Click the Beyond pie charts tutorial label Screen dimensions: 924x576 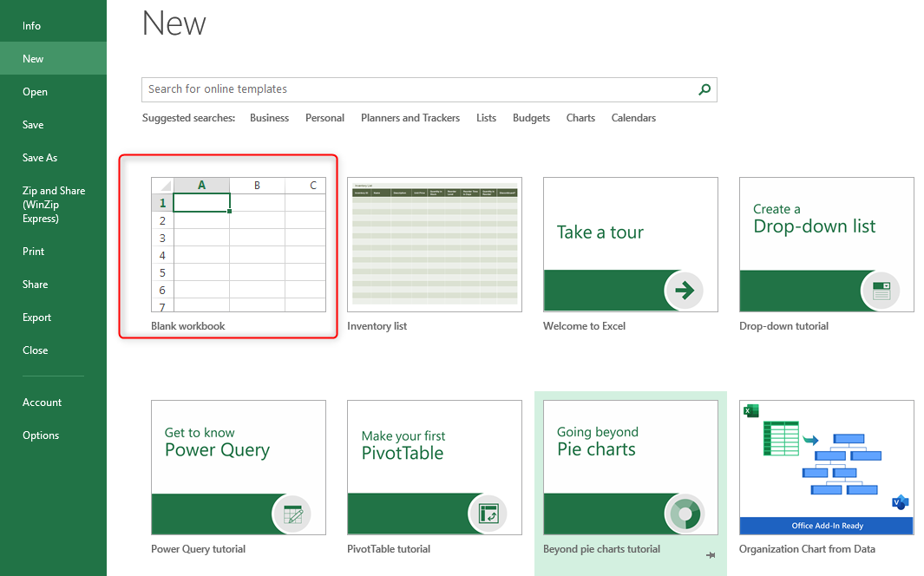pyautogui.click(x=601, y=549)
